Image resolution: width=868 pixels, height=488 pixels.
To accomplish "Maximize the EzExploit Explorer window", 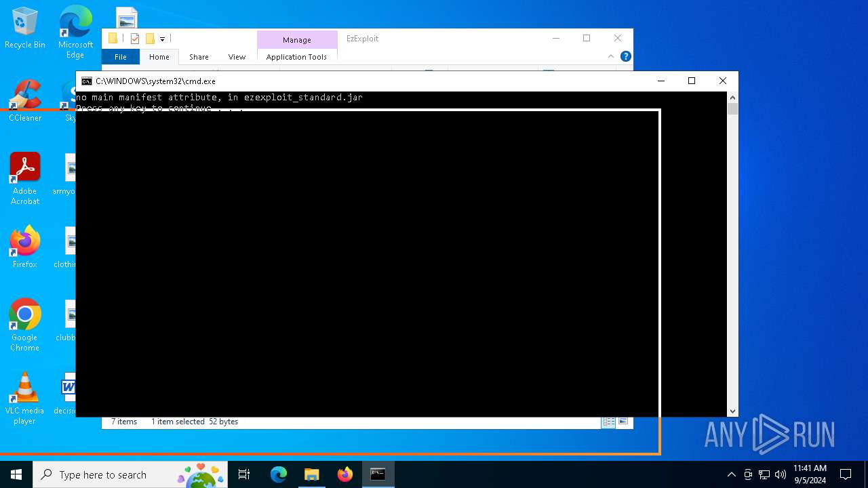I will [x=587, y=39].
